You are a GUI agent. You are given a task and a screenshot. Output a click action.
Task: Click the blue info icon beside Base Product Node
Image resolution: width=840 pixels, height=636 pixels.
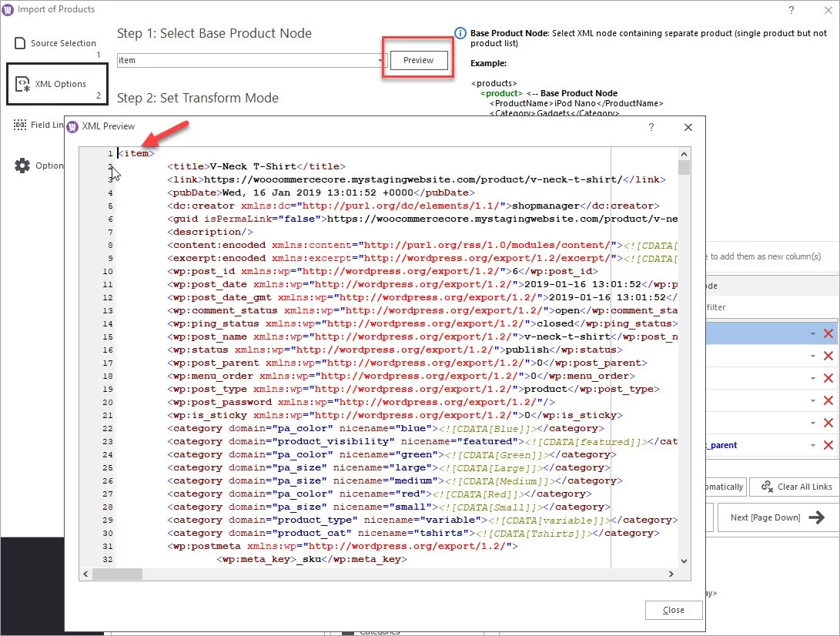(460, 33)
